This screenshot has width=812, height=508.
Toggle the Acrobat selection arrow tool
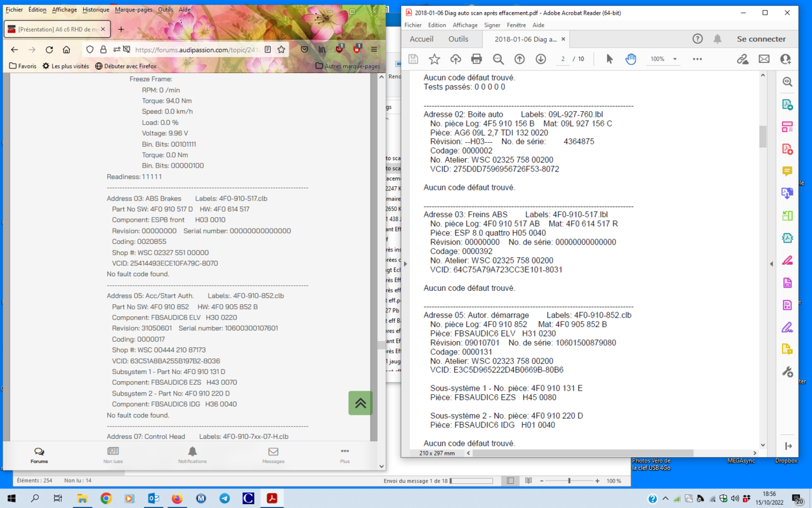(609, 59)
